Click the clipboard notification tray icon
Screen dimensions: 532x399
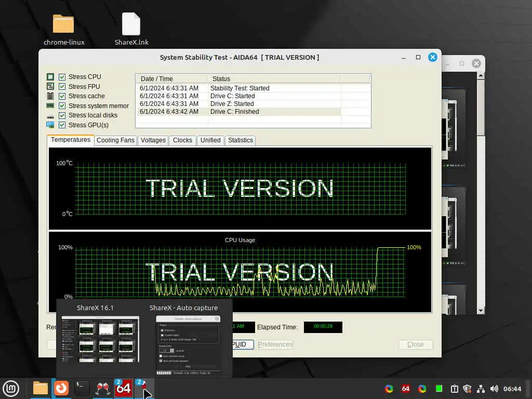[x=454, y=389]
